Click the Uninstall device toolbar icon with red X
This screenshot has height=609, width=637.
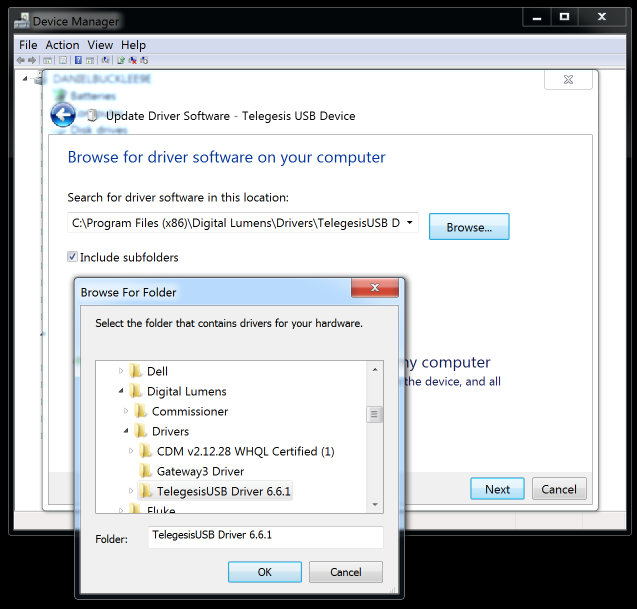132,60
